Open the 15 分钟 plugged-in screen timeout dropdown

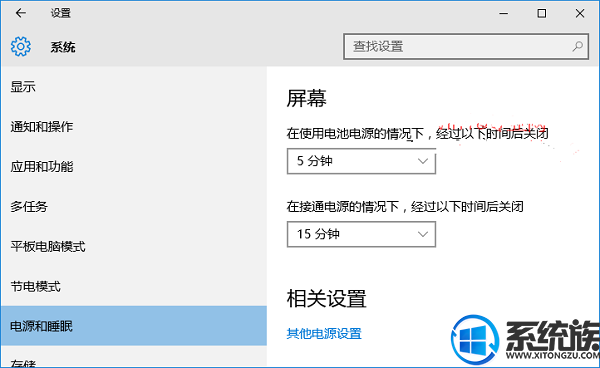tap(361, 234)
